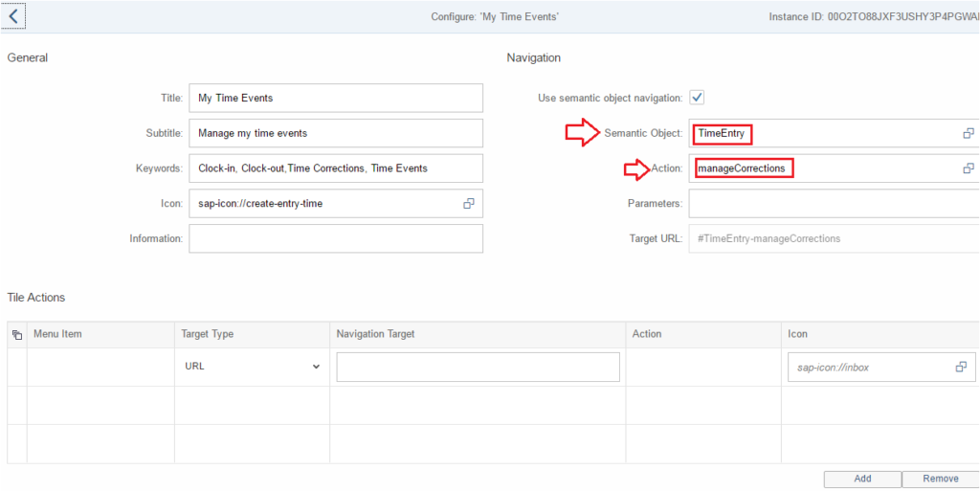Click the empty Information input field

coord(336,238)
